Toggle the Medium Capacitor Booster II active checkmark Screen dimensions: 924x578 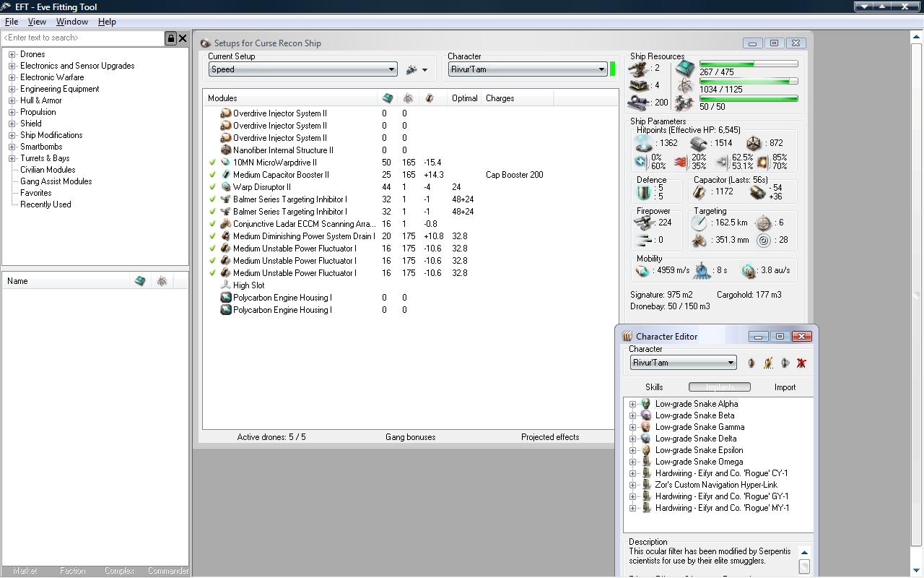pyautogui.click(x=212, y=175)
